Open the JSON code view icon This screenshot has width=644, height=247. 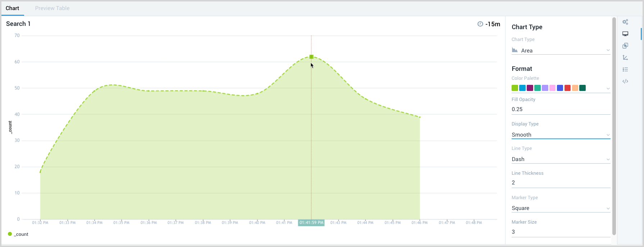tap(625, 81)
